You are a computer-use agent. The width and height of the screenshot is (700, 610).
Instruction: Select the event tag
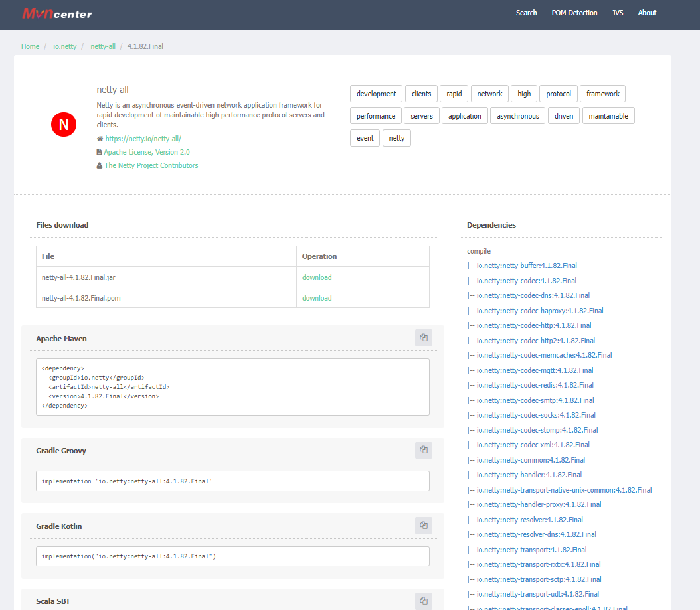365,138
